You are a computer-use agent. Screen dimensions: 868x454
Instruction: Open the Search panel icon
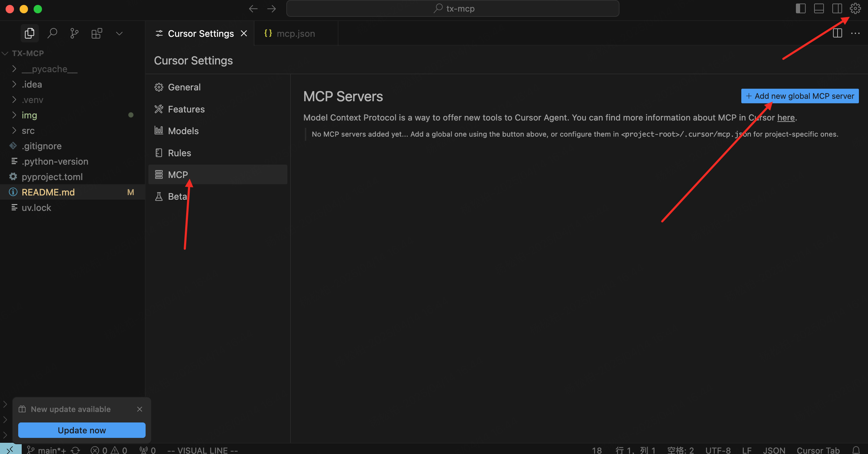[x=52, y=33]
